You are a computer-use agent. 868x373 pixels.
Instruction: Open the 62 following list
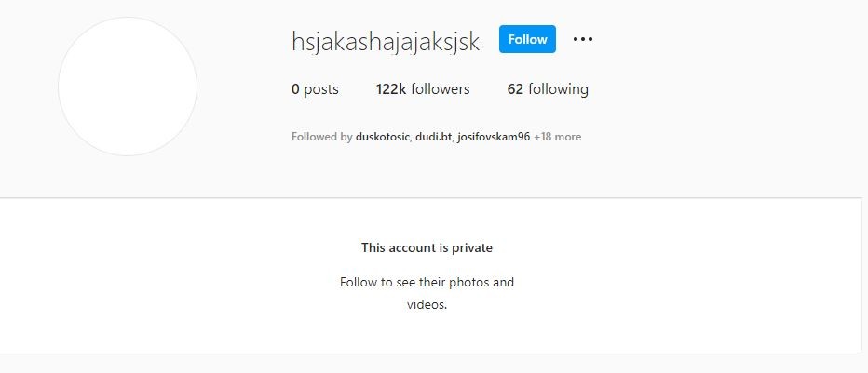[x=548, y=89]
